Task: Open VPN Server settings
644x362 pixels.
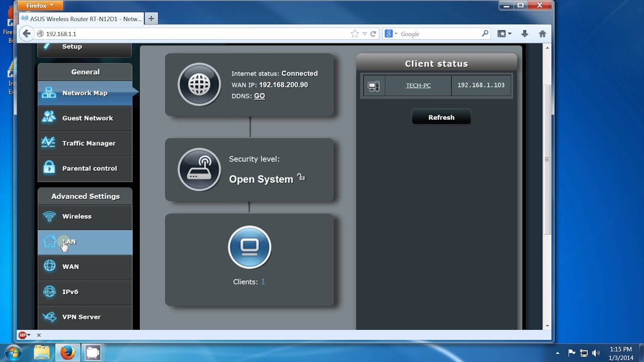Action: 85,317
